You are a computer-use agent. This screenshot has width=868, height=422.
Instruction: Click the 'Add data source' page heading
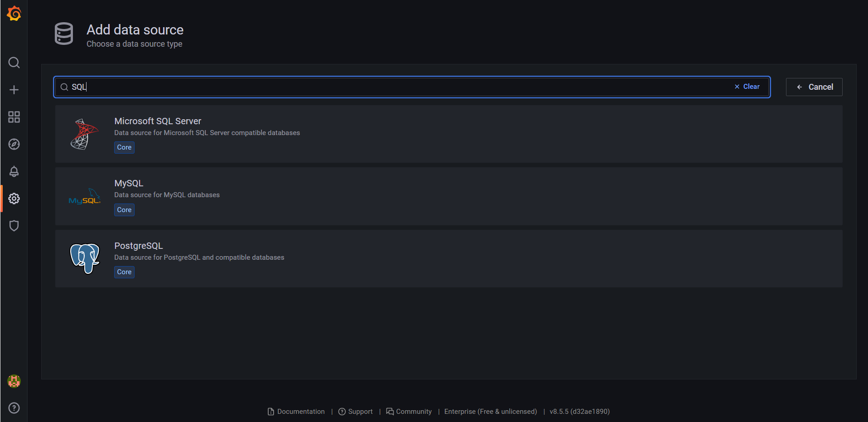[135, 30]
